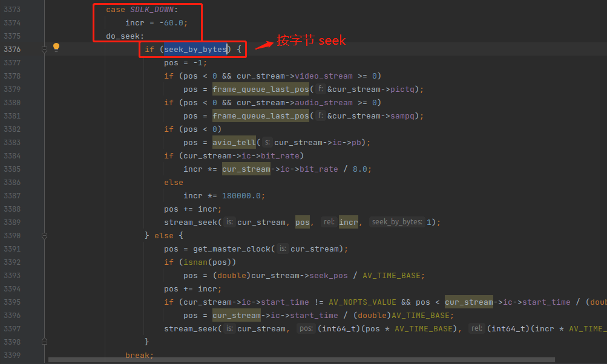Click the pos: parameter inlay hint
The height and width of the screenshot is (364, 607).
coord(305,328)
